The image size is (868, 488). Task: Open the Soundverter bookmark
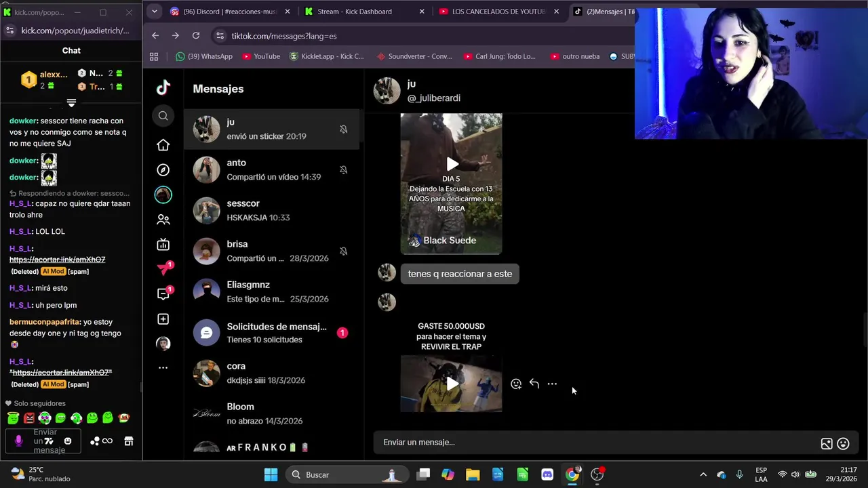click(x=414, y=56)
